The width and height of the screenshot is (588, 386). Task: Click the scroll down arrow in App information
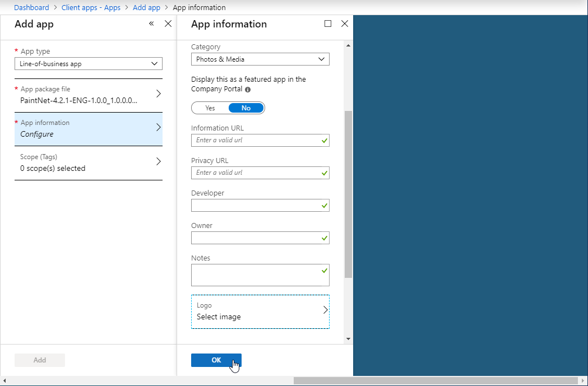(349, 339)
